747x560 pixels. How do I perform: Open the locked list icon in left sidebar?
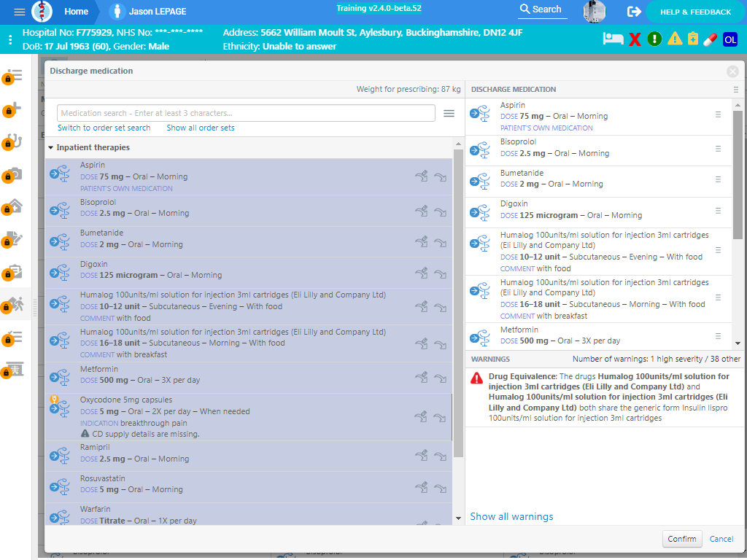tap(13, 76)
